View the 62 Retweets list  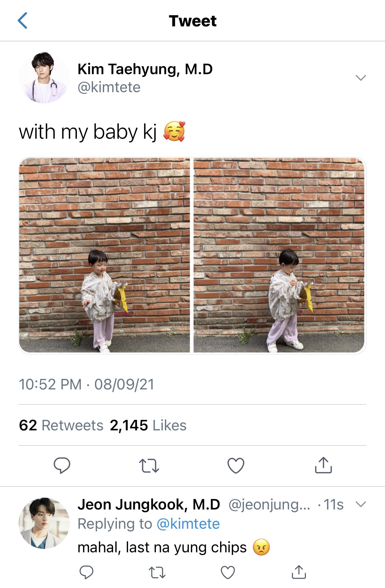[61, 425]
